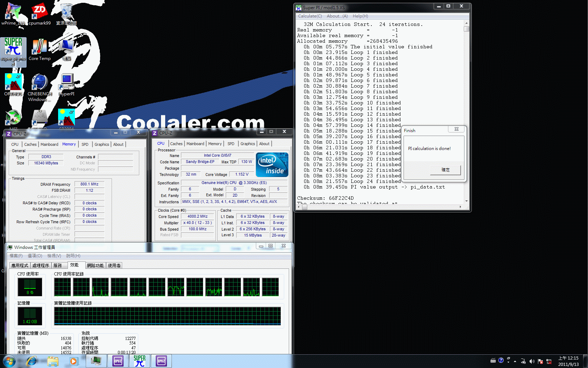Open About tab in the Memory CPU-Z window
The width and height of the screenshot is (588, 368).
click(x=118, y=144)
